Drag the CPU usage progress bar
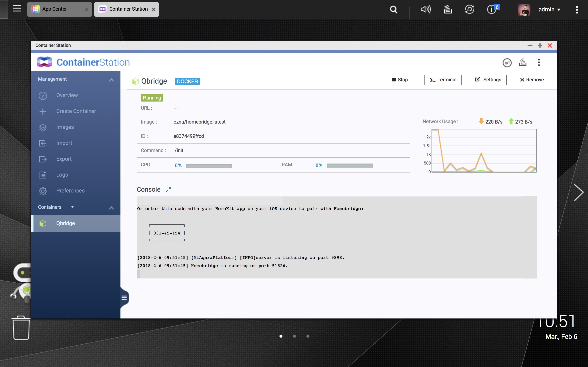Screen dimensions: 588x367 209,165
